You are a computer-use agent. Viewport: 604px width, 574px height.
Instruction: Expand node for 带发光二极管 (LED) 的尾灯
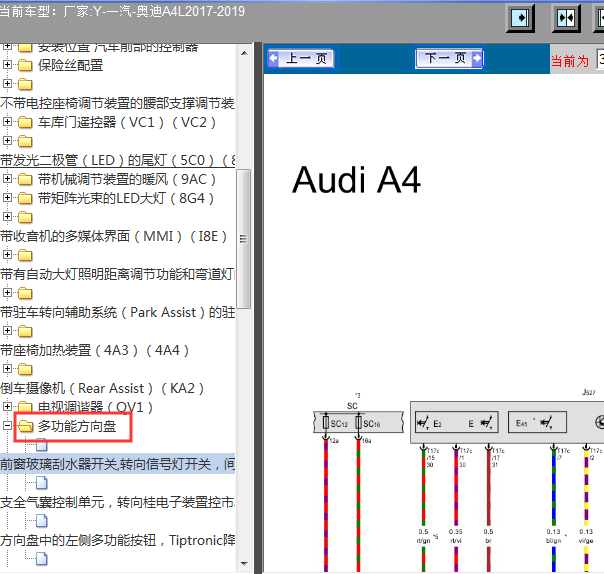point(7,141)
